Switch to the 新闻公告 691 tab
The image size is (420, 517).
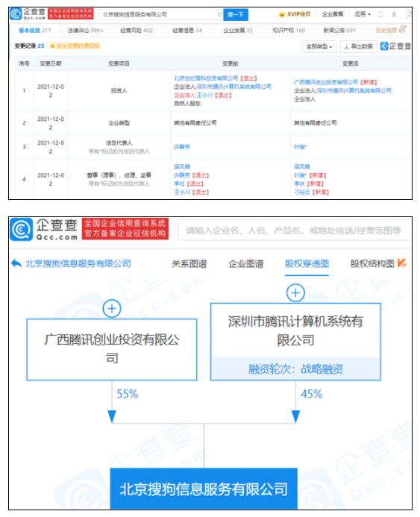click(339, 31)
